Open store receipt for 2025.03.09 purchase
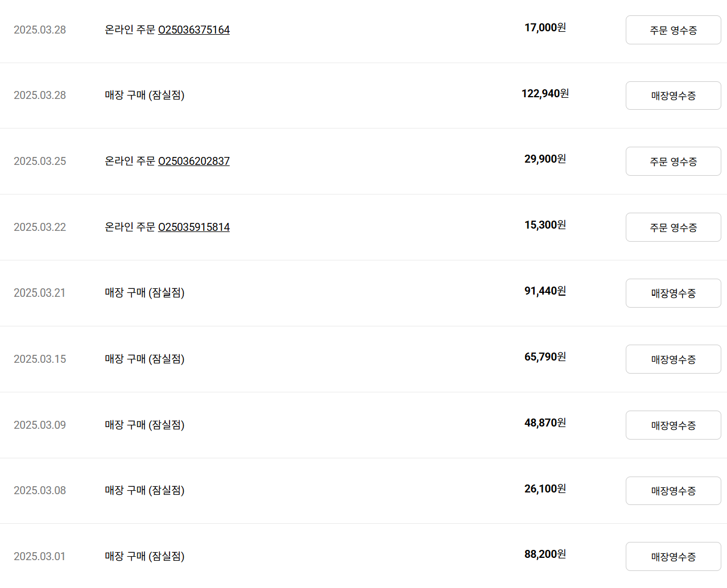This screenshot has width=727, height=588. pos(674,425)
